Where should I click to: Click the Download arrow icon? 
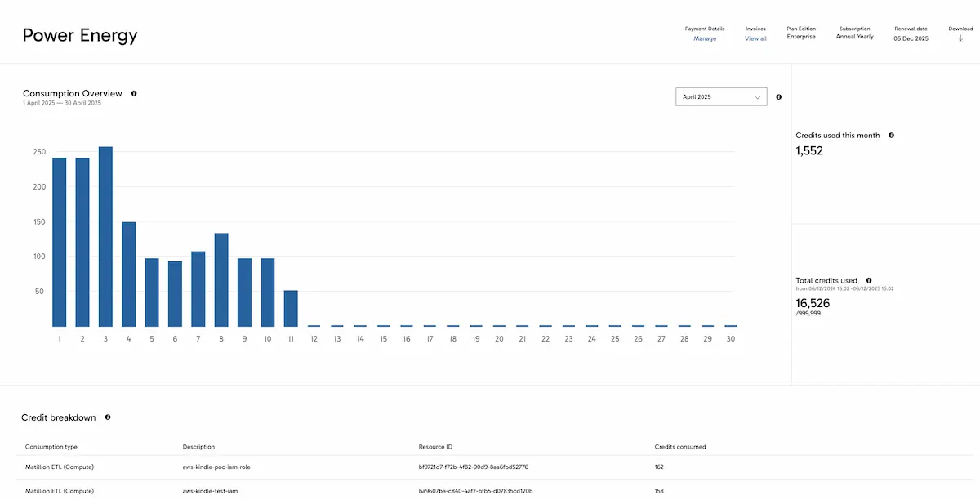[x=960, y=38]
